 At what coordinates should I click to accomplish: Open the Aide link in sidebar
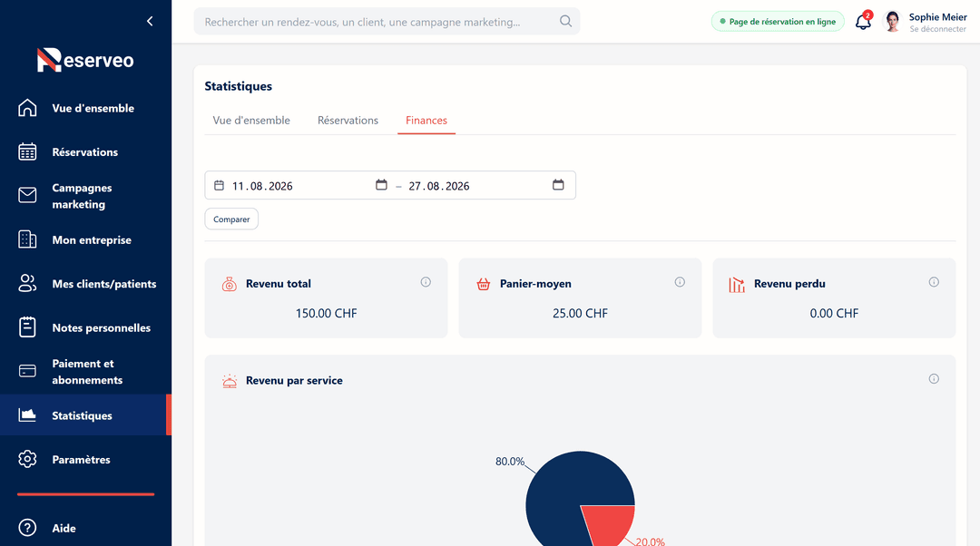(64, 529)
